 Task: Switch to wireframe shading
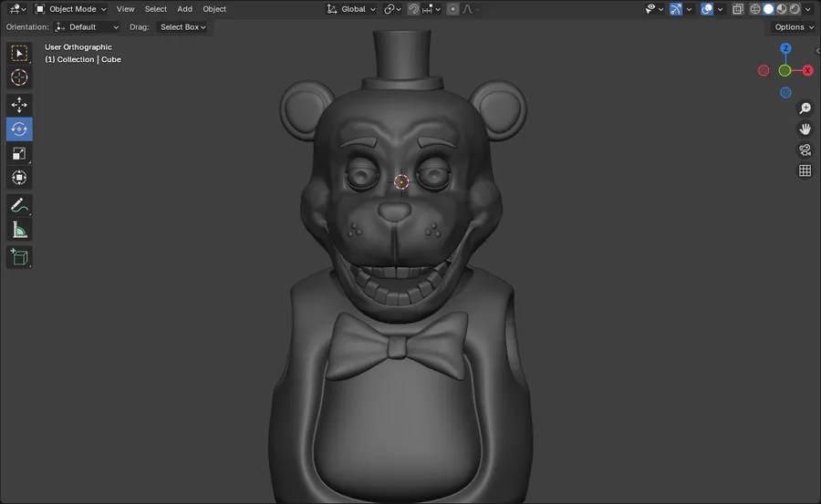755,9
